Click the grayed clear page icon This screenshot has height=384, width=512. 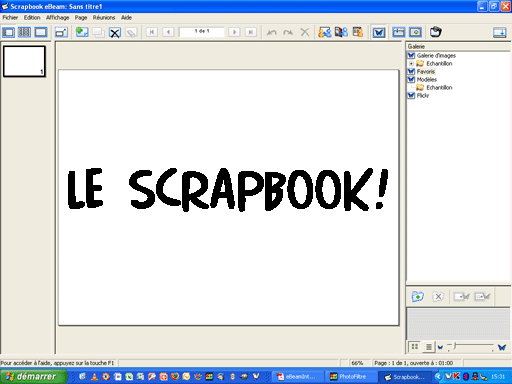pos(131,33)
